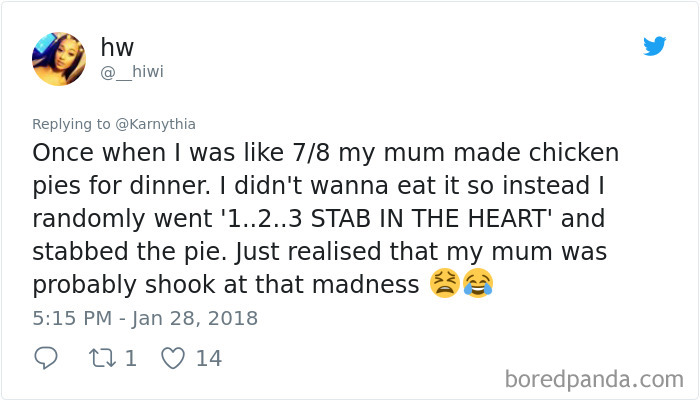Click the "Replying to" label
Viewport: 700px width, 401px height.
(x=71, y=124)
